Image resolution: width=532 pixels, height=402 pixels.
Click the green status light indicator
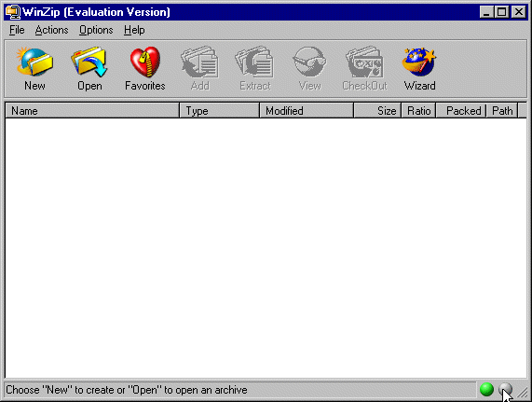(x=486, y=390)
